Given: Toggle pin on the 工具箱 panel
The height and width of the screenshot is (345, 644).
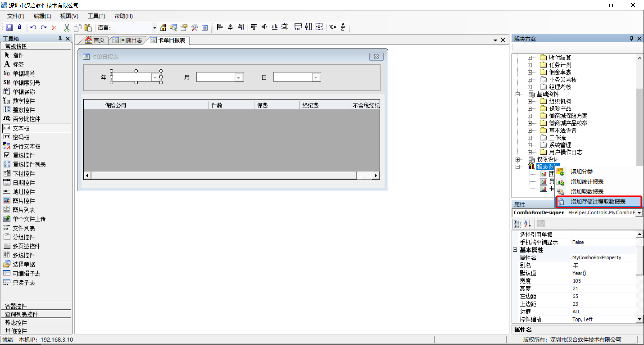Looking at the screenshot, I should [x=60, y=39].
